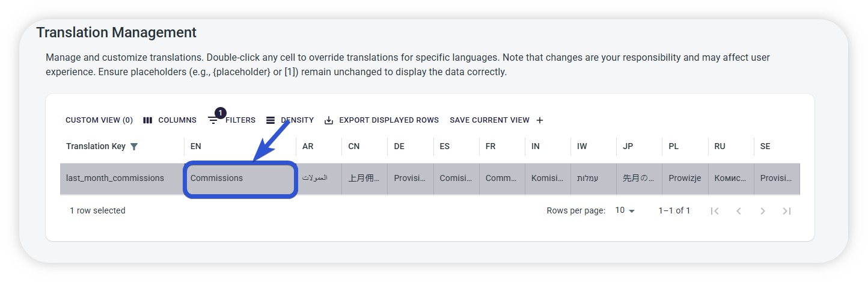Click the export download icon
Viewport: 868px width, 282px height.
click(x=329, y=120)
